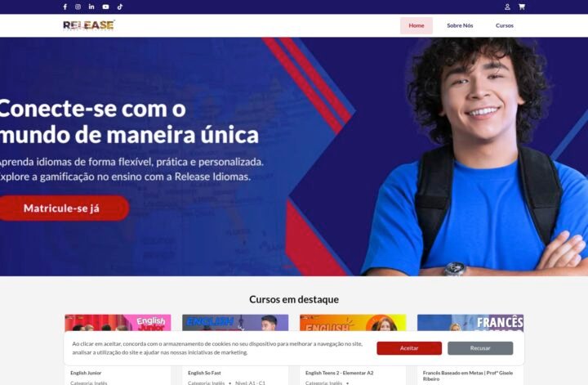Decline cookies with Recusar button
Image resolution: width=588 pixels, height=385 pixels.
point(480,348)
